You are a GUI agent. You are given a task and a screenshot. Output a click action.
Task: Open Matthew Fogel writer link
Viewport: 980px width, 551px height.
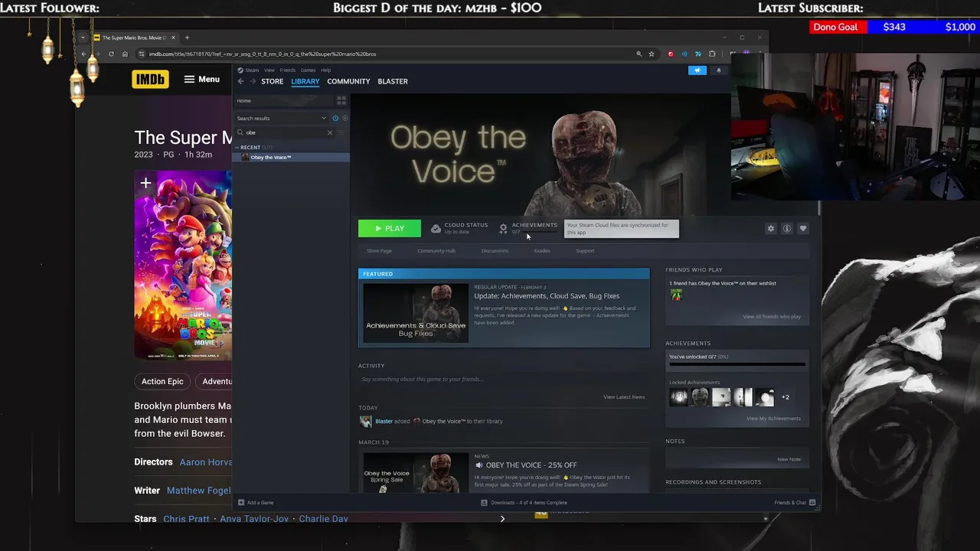tap(198, 491)
